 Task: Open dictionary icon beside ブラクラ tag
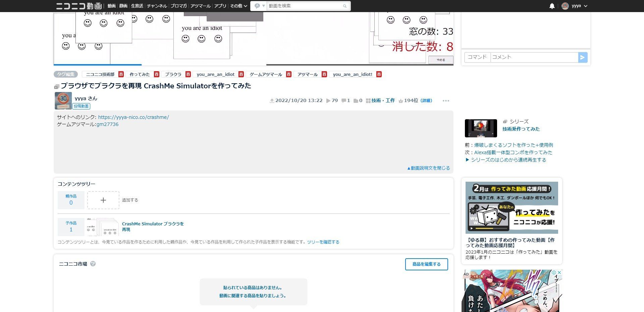point(188,74)
